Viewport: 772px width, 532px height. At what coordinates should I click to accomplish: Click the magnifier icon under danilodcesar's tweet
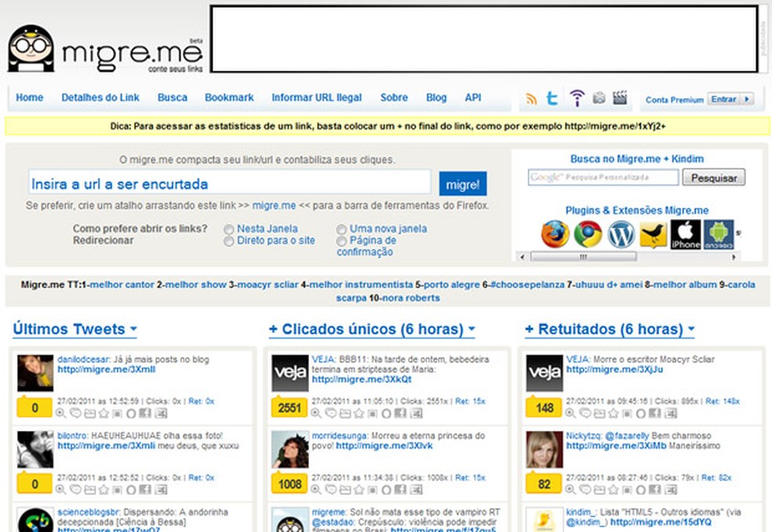point(60,413)
